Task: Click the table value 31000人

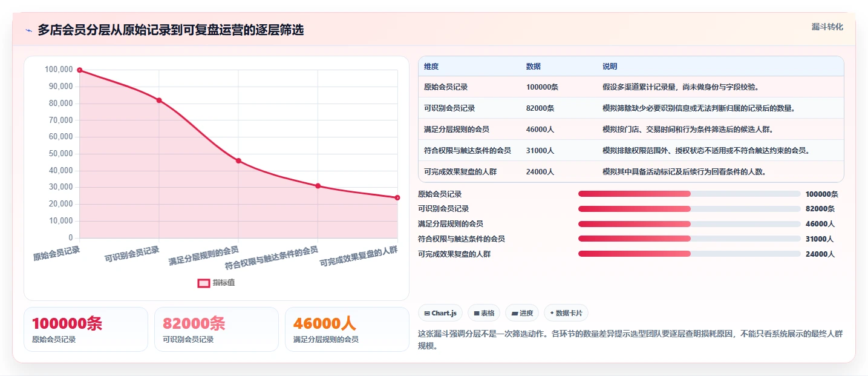Action: [x=540, y=151]
